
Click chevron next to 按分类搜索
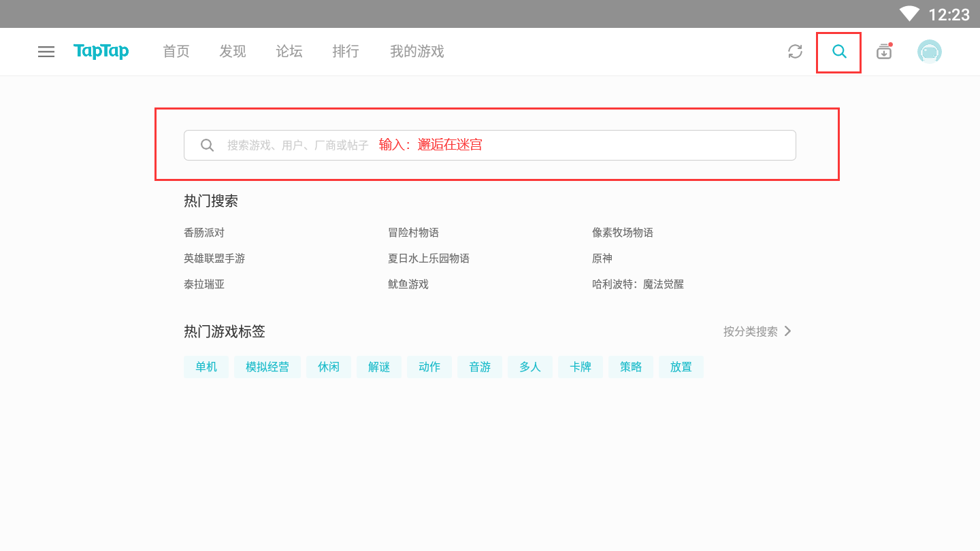788,331
